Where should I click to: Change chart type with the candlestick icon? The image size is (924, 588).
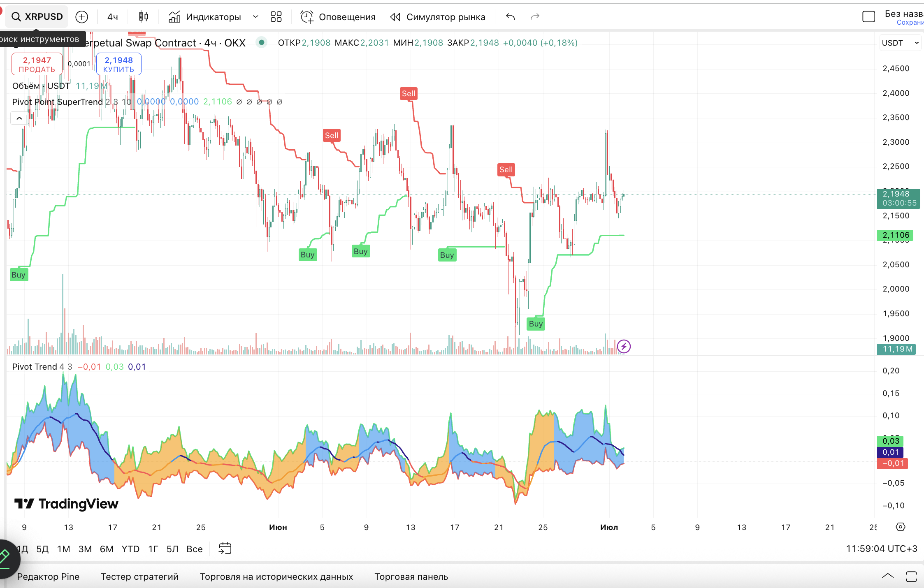pos(144,16)
